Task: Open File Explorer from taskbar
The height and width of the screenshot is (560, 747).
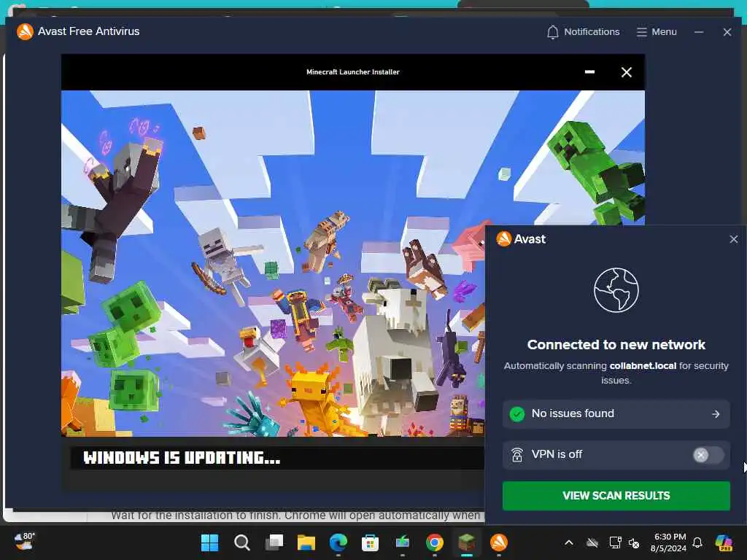Action: tap(306, 542)
